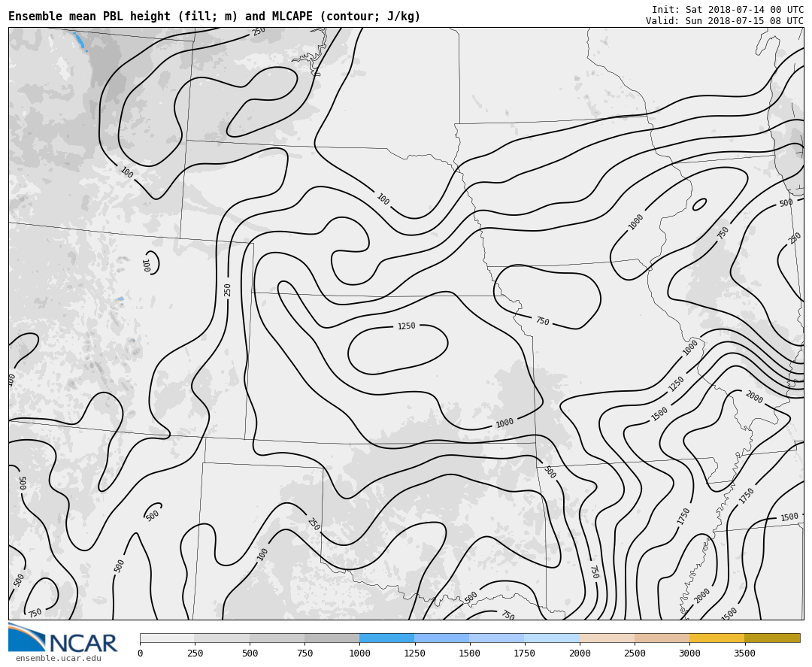812x667 pixels.
Task: Pick the 1750–2000 palest blue color bar segment
Action: 552,638
